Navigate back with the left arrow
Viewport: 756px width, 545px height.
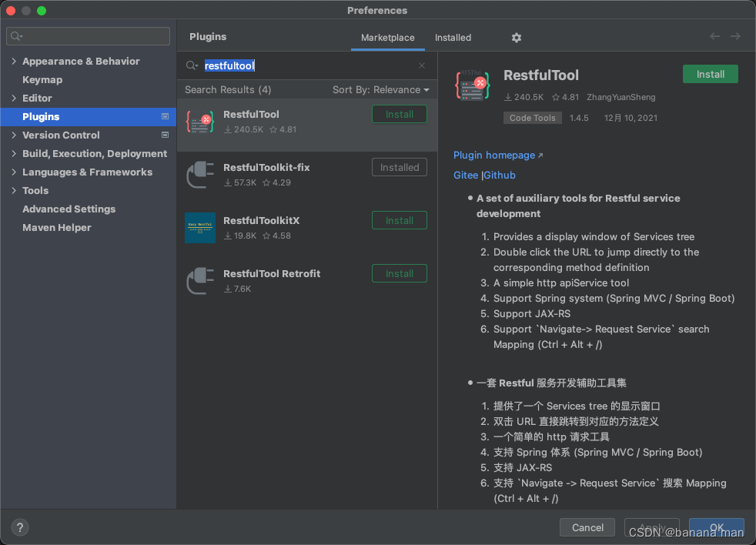[714, 36]
